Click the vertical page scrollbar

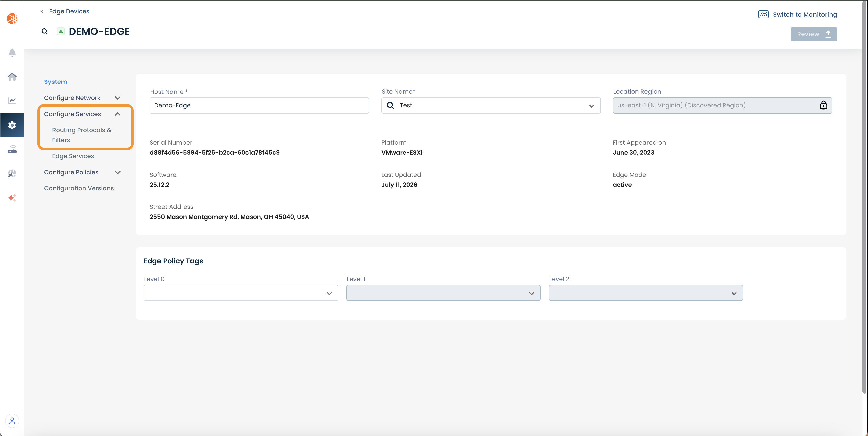coord(865,197)
